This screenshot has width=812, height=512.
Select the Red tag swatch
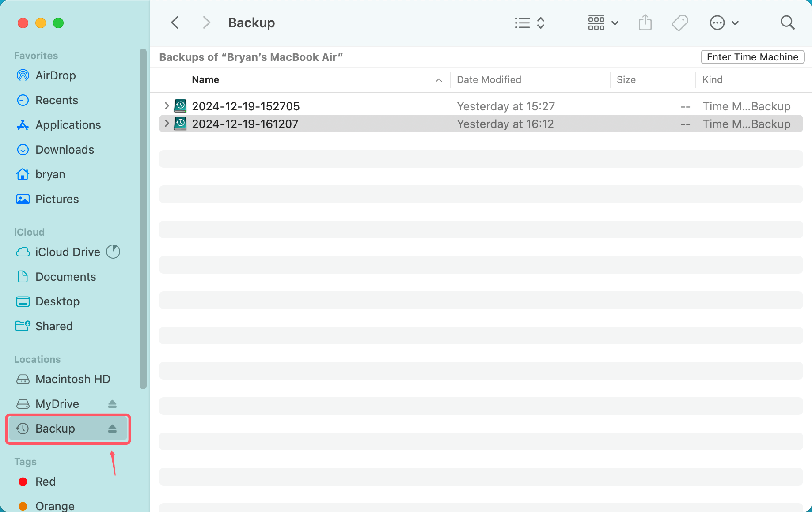(23, 482)
